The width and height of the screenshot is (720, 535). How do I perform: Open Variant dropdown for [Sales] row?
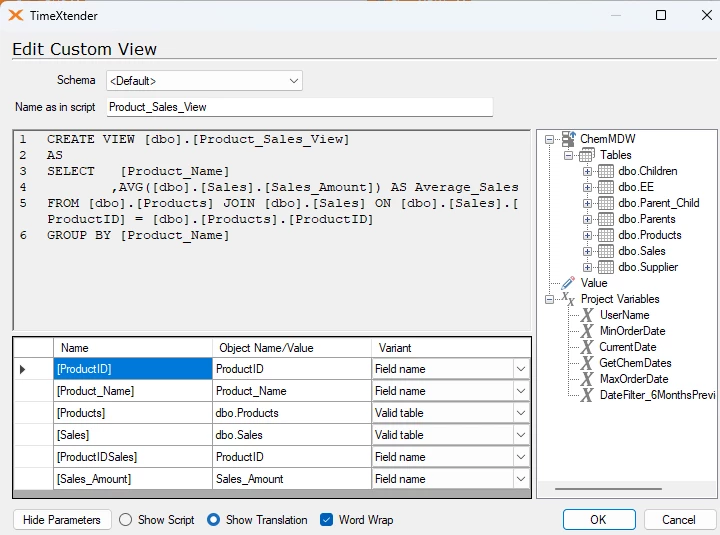[521, 435]
